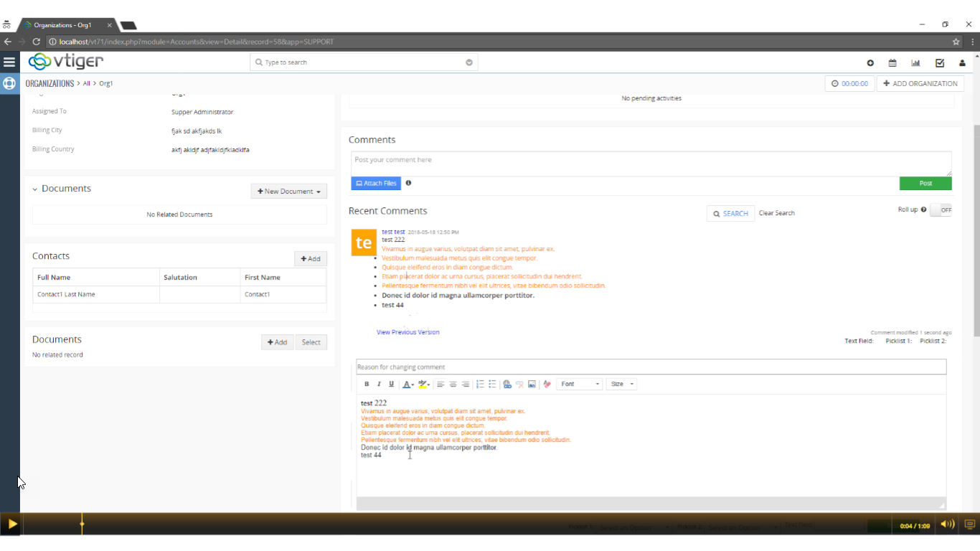This screenshot has width=980, height=551.
Task: Click 'Post your comment here' textbox
Action: click(x=651, y=164)
